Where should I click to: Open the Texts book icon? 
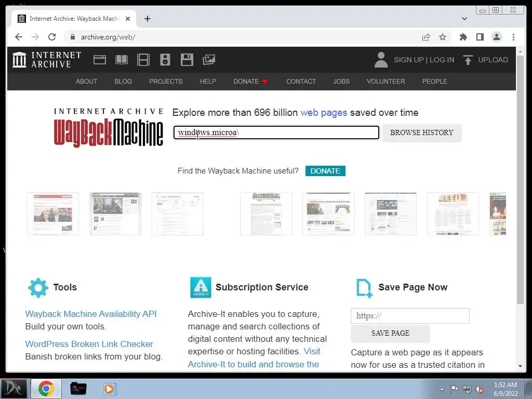tap(122, 60)
